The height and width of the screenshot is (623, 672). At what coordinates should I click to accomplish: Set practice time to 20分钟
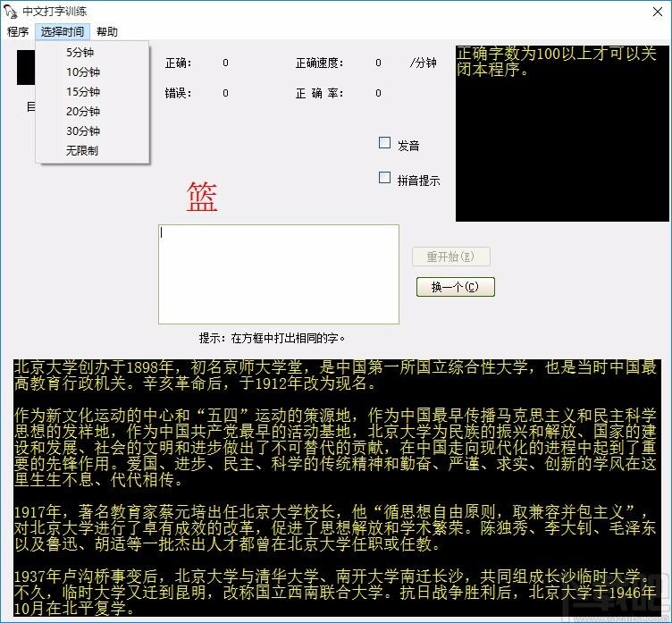82,112
